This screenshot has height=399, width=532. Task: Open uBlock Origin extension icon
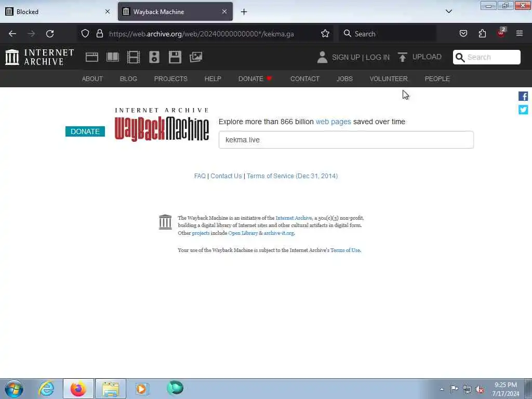click(x=501, y=33)
